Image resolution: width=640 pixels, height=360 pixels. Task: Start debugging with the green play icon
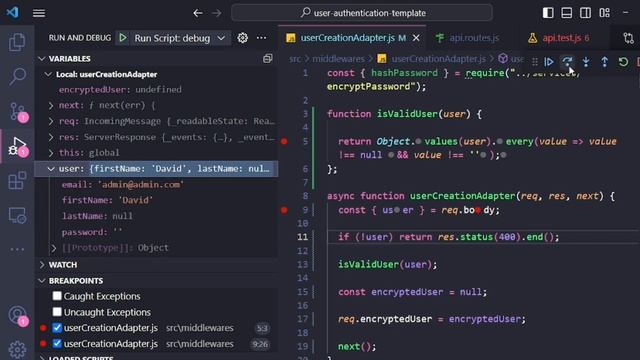122,38
